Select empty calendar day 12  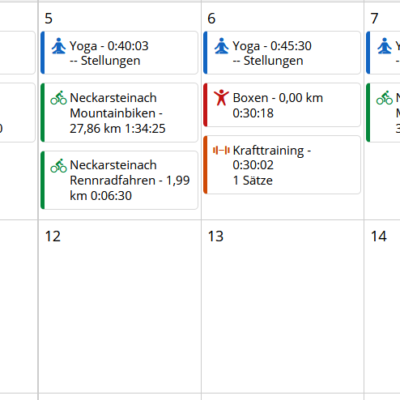pyautogui.click(x=120, y=306)
